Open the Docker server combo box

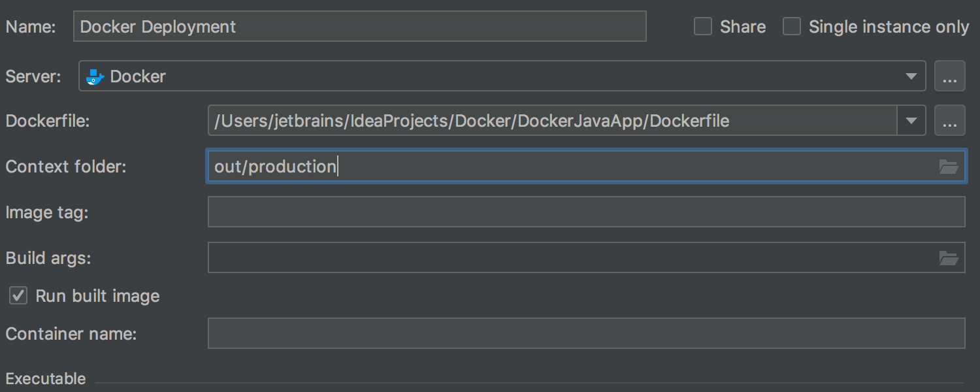coord(502,76)
